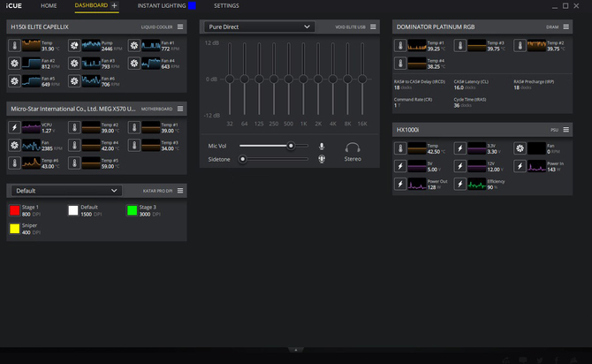Click the 'Command Rate (CR)' label
The height and width of the screenshot is (364, 592).
point(413,99)
